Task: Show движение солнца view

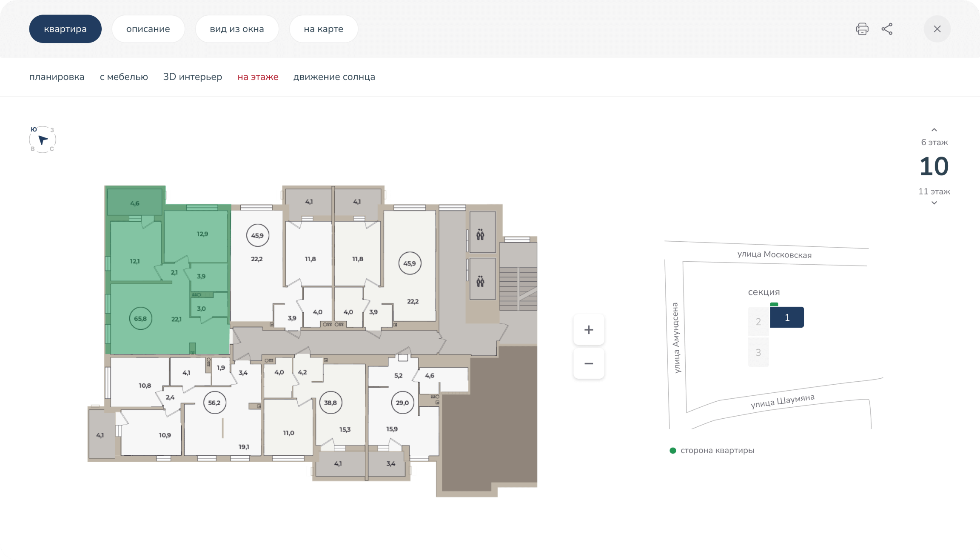Action: tap(334, 77)
